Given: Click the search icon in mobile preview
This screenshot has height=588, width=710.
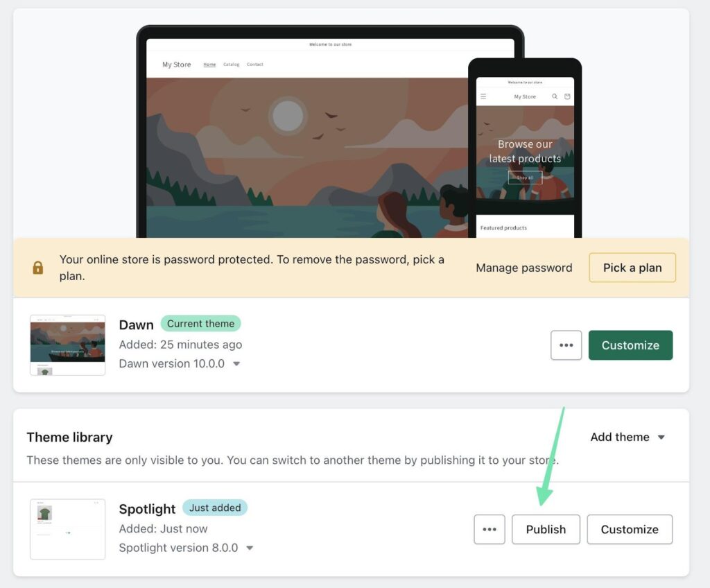Looking at the screenshot, I should coord(555,97).
